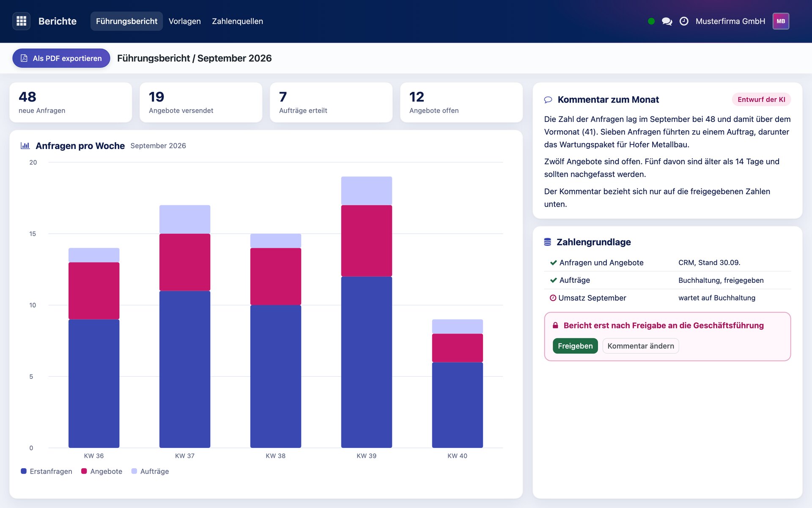Click the lock icon in the release notice
This screenshot has width=812, height=508.
(556, 325)
